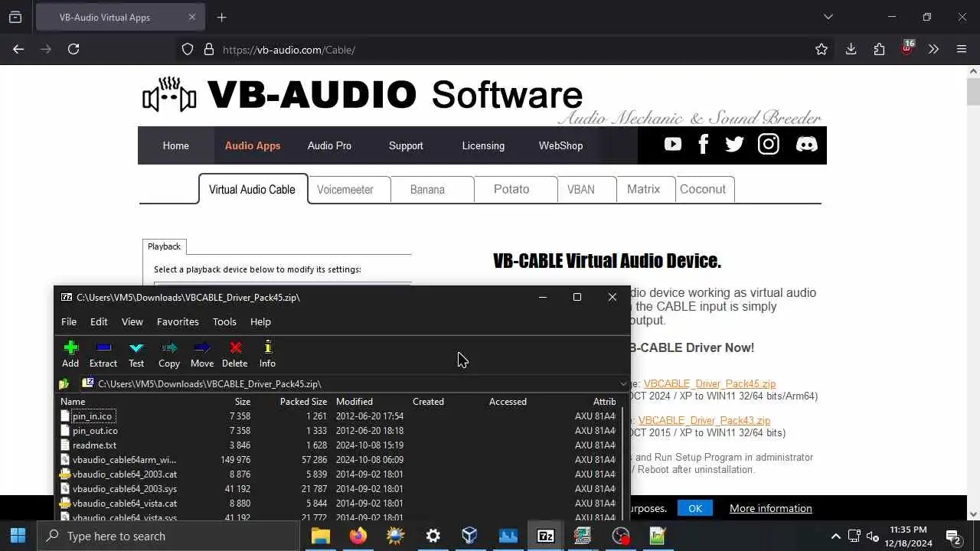Click the Extract toolbar icon in 7-Zip
Image resolution: width=980 pixels, height=551 pixels.
click(x=103, y=354)
